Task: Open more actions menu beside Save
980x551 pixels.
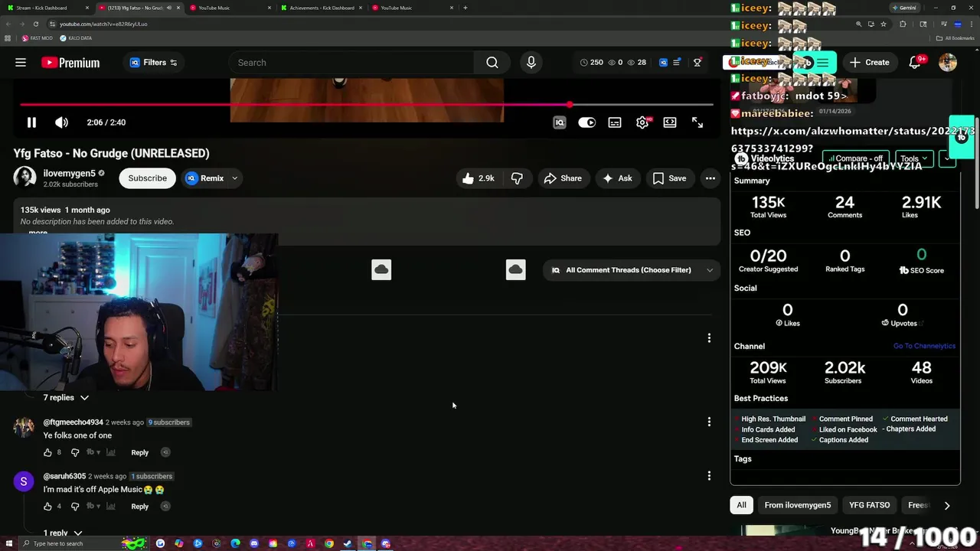Action: [710, 178]
